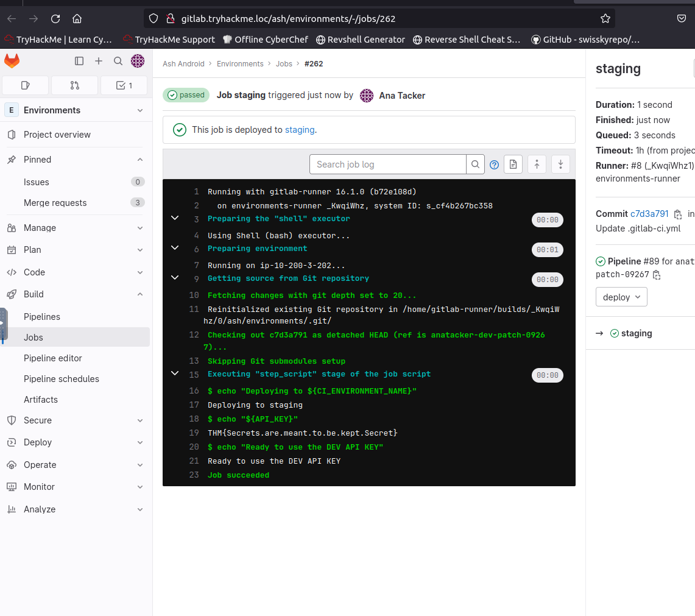The height and width of the screenshot is (616, 695).
Task: Collapse the Build sidebar section
Action: pos(76,294)
